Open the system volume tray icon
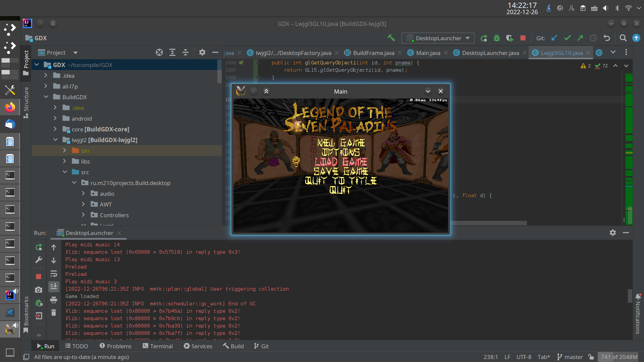The width and height of the screenshot is (644, 362). click(605, 8)
